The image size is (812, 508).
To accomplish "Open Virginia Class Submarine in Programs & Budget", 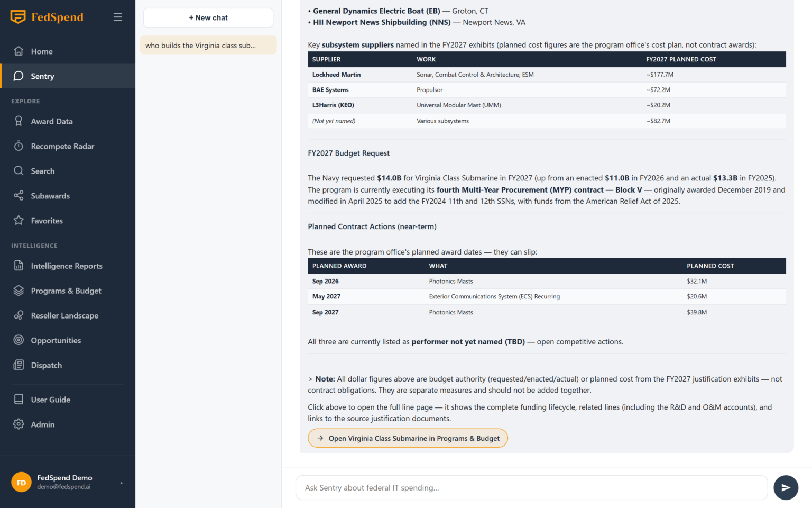I will [408, 438].
